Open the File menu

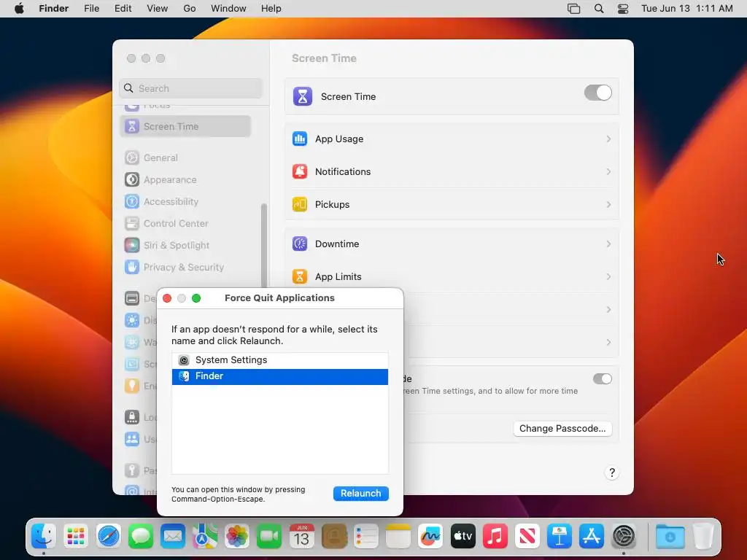[x=91, y=9]
